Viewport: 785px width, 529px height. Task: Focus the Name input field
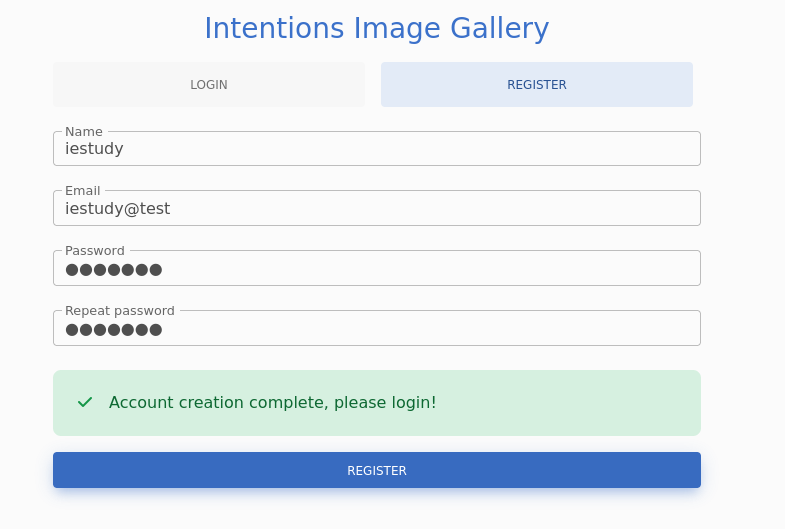pyautogui.click(x=377, y=149)
